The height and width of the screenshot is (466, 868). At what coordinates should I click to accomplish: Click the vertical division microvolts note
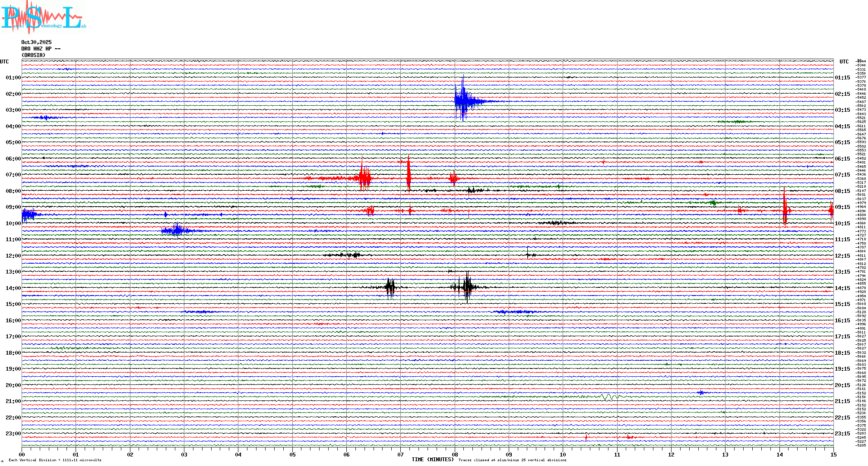pyautogui.click(x=55, y=460)
